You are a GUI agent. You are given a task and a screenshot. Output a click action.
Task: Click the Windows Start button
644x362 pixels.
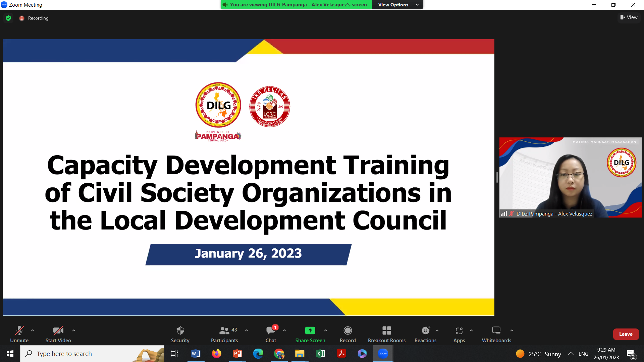pyautogui.click(x=10, y=354)
